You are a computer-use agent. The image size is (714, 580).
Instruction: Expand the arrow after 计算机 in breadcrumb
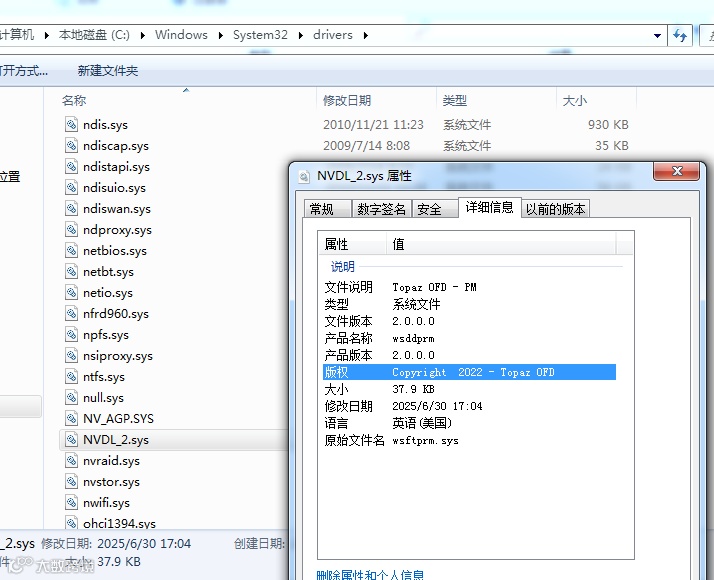(46, 35)
